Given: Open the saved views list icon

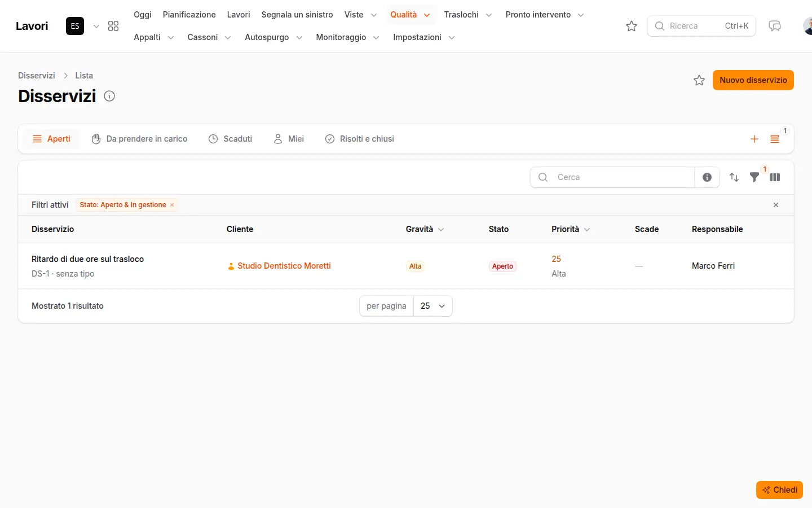Looking at the screenshot, I should point(775,139).
